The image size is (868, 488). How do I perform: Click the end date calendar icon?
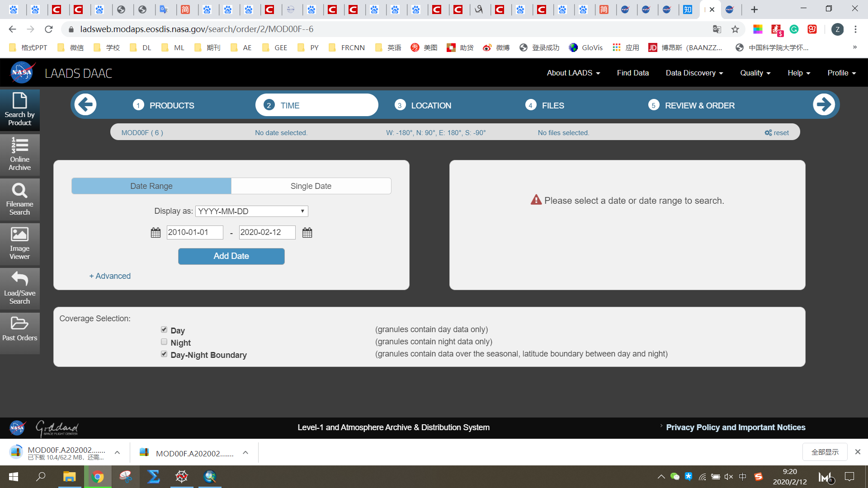tap(307, 233)
